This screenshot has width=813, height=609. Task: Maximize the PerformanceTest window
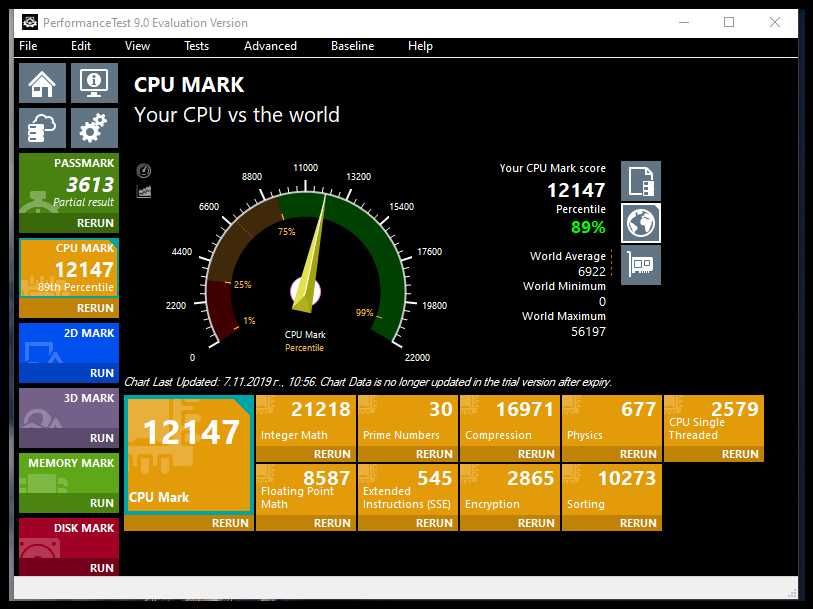[729, 22]
